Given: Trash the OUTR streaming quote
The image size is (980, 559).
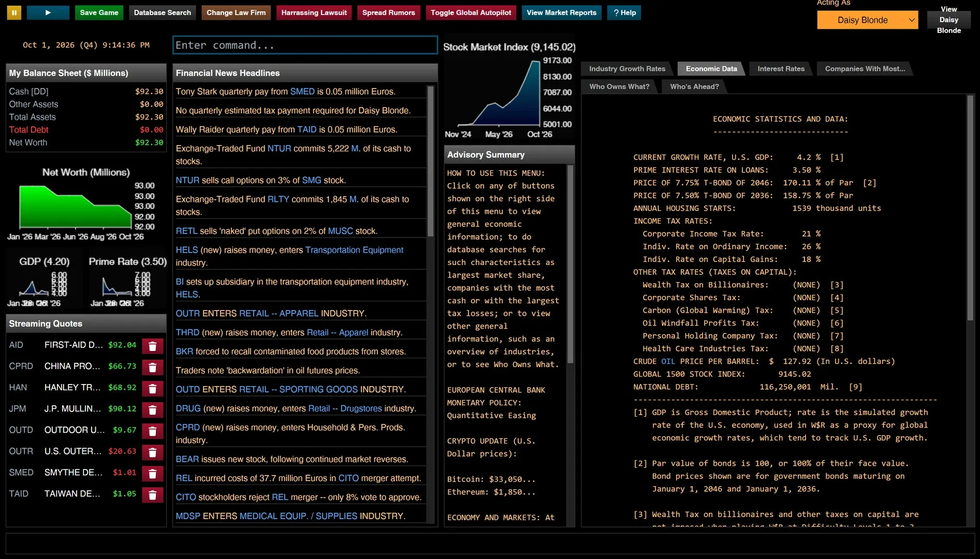Looking at the screenshot, I should click(x=153, y=452).
